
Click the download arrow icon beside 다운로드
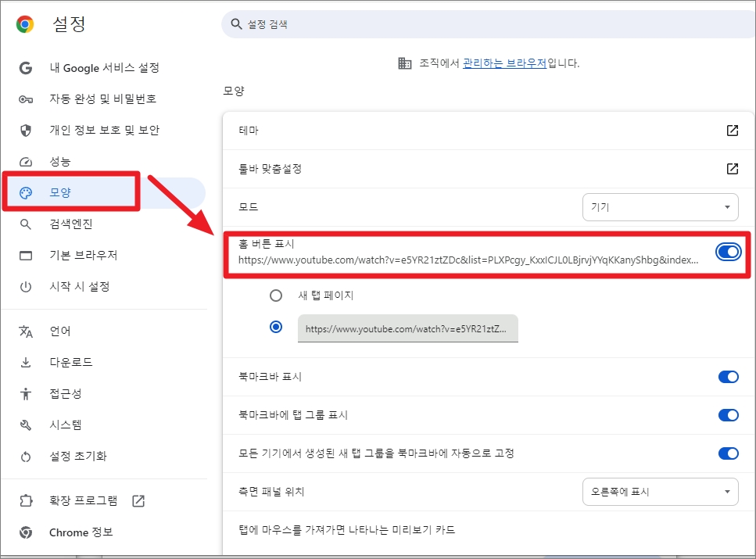coord(26,362)
